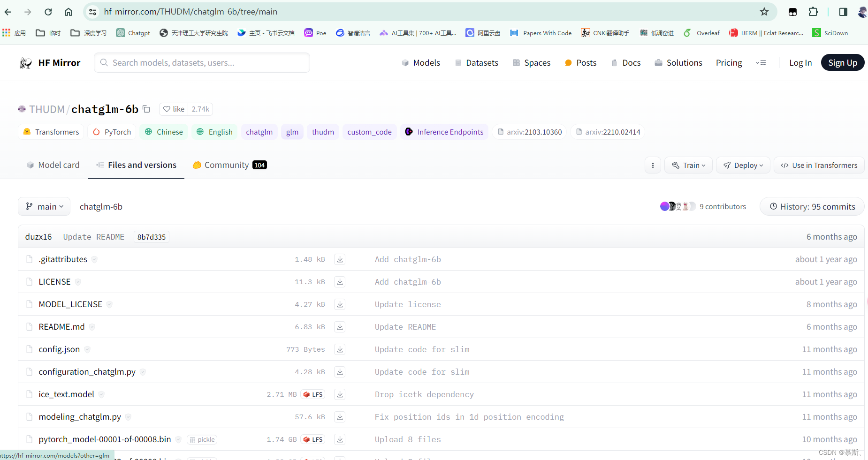Bookmark this page with star icon
The width and height of the screenshot is (868, 460).
point(764,12)
